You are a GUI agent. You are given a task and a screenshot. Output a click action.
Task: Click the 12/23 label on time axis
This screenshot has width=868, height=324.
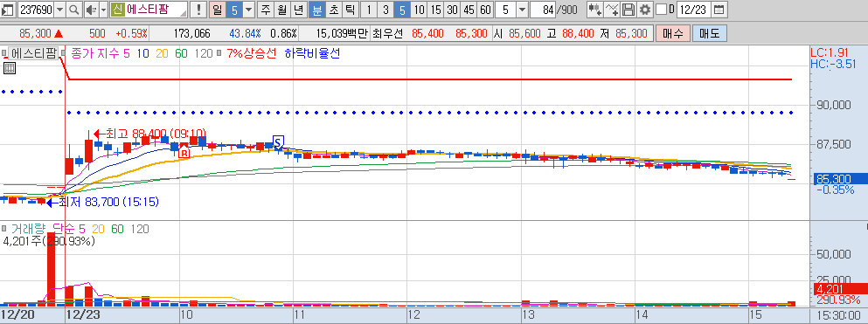(x=82, y=314)
